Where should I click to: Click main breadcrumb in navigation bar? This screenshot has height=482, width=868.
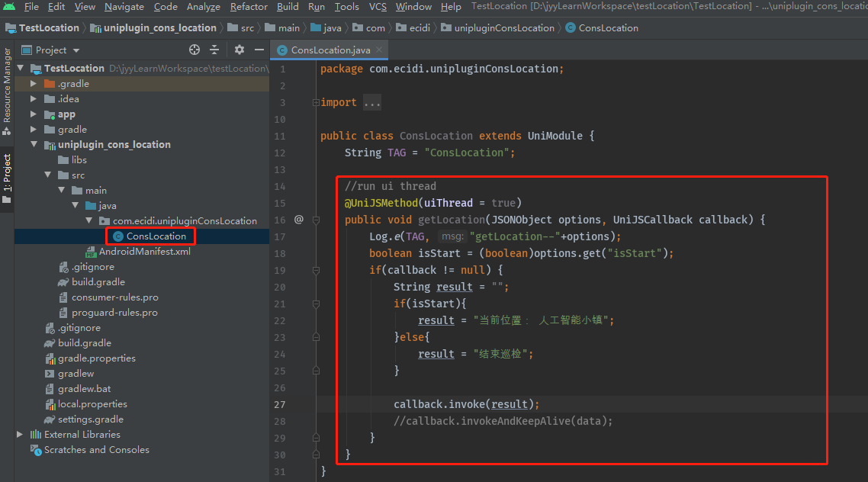click(x=282, y=28)
